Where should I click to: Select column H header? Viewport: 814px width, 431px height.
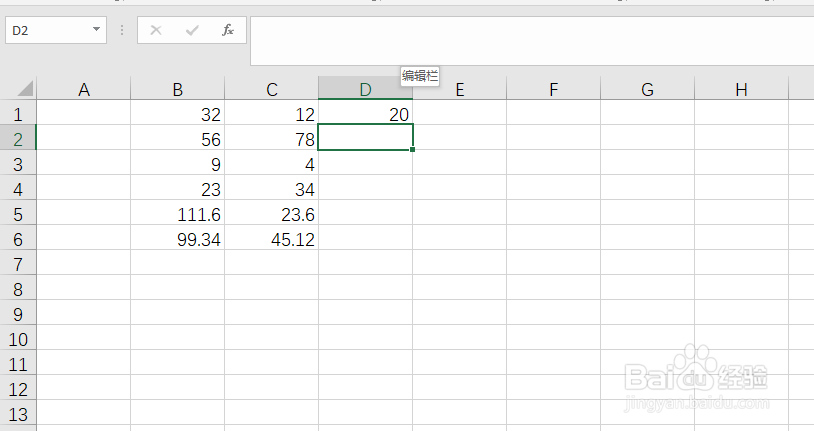tap(741, 88)
